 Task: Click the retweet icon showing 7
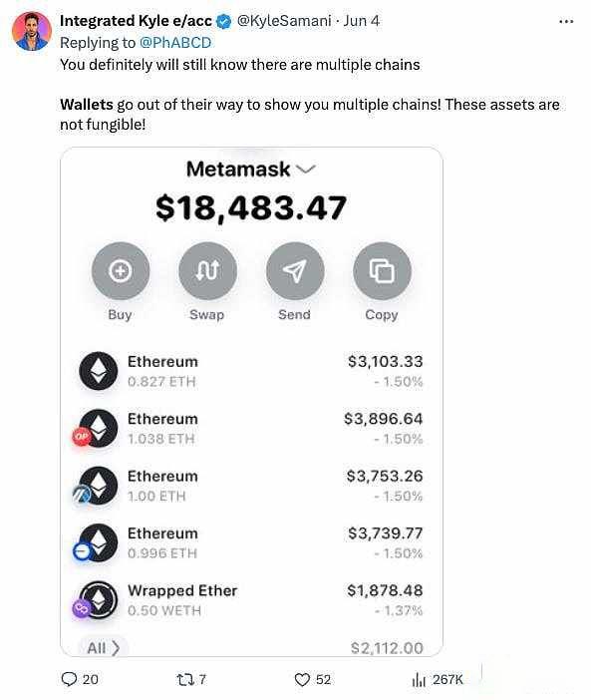coord(182,679)
